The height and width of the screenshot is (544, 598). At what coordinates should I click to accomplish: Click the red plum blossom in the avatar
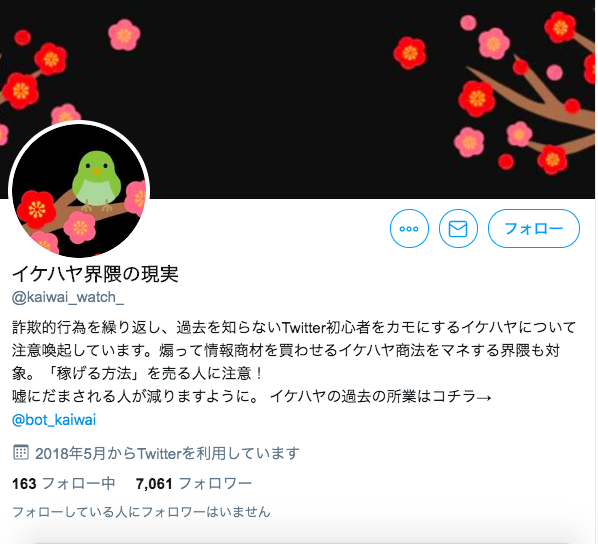[37, 210]
